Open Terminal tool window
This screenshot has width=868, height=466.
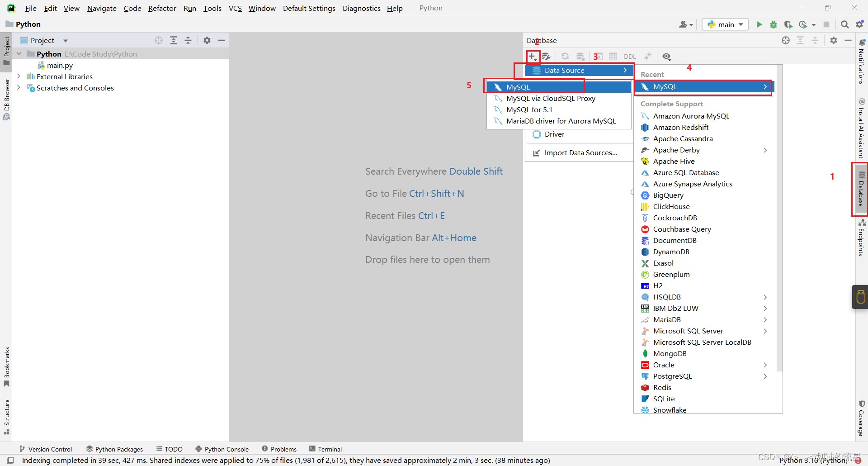coord(325,449)
